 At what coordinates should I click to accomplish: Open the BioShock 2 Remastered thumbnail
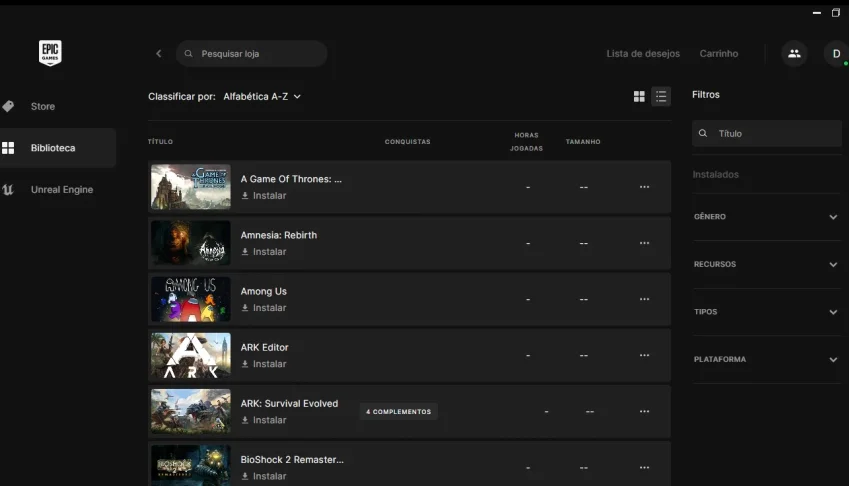[191, 465]
